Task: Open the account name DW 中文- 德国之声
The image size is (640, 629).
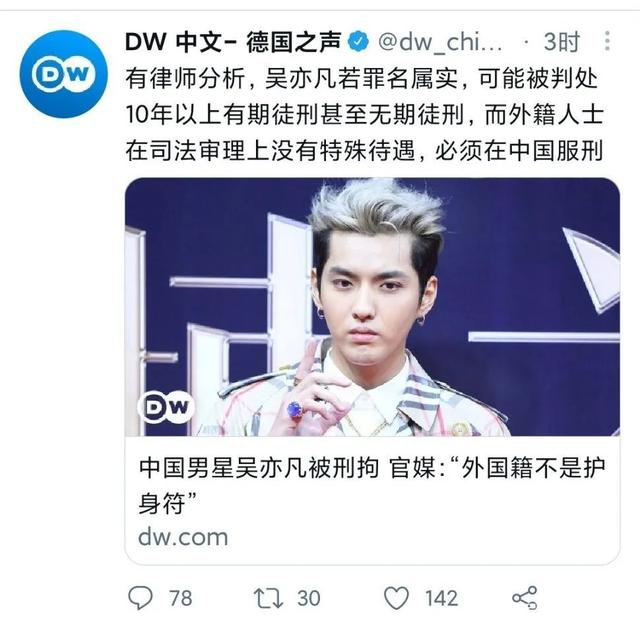Action: (233, 42)
